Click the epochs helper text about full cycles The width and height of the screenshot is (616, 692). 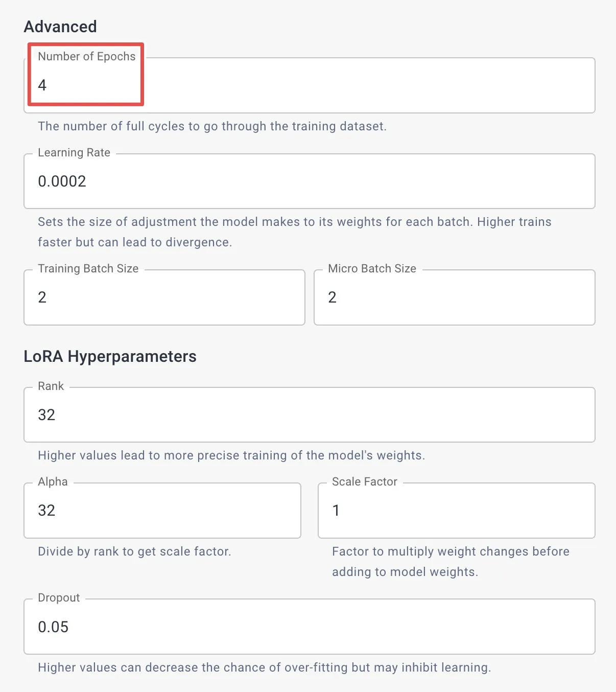212,126
